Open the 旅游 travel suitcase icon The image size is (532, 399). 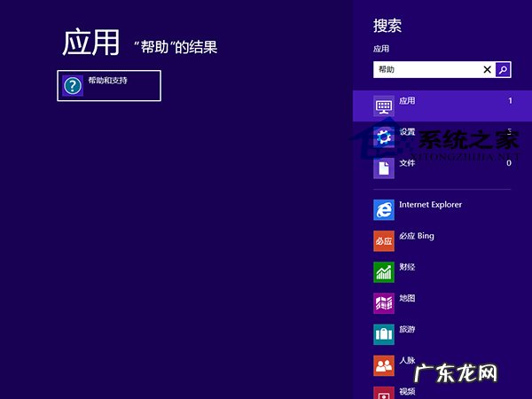[384, 334]
